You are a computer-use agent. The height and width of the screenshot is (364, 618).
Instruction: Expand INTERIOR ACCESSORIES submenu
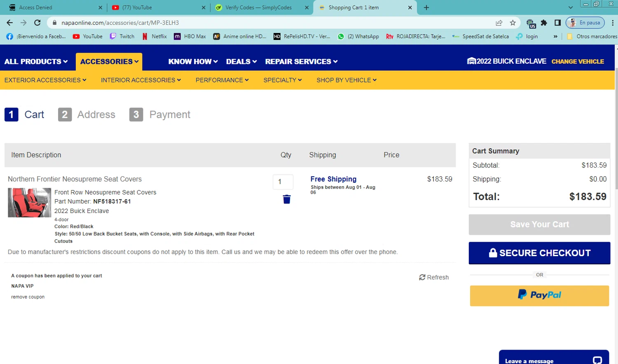coord(141,80)
